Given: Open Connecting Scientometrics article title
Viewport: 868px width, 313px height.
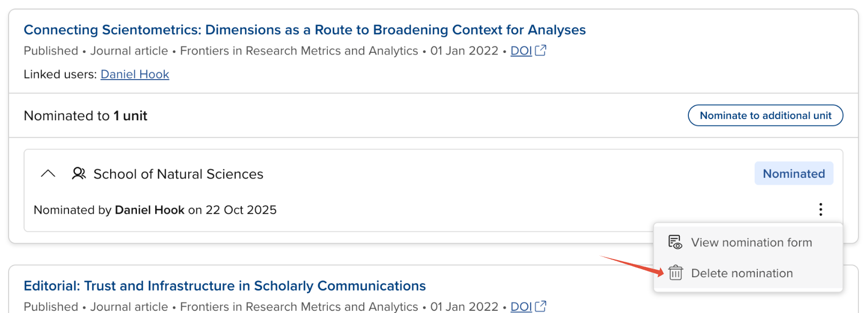Looking at the screenshot, I should pos(304,30).
